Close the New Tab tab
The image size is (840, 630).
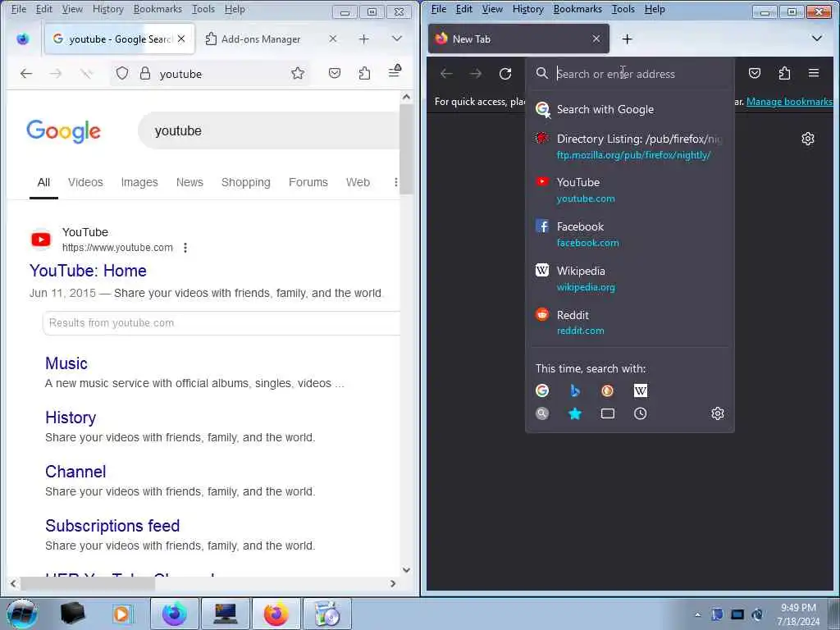point(596,39)
